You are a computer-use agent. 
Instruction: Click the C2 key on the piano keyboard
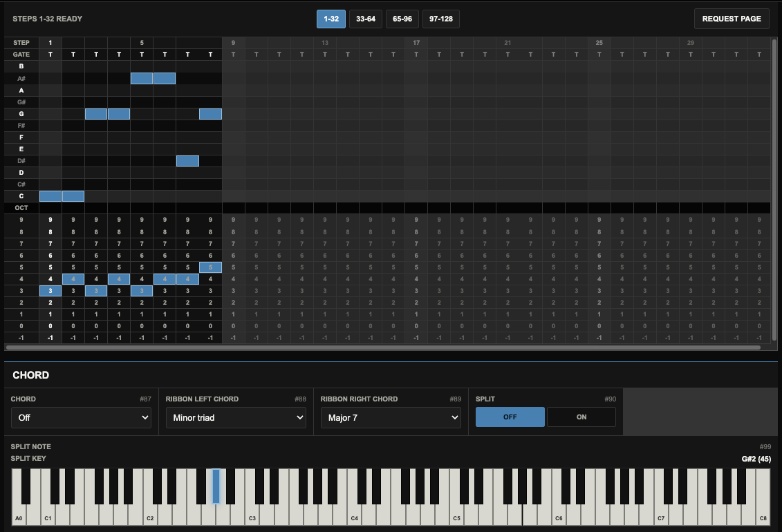click(x=150, y=515)
